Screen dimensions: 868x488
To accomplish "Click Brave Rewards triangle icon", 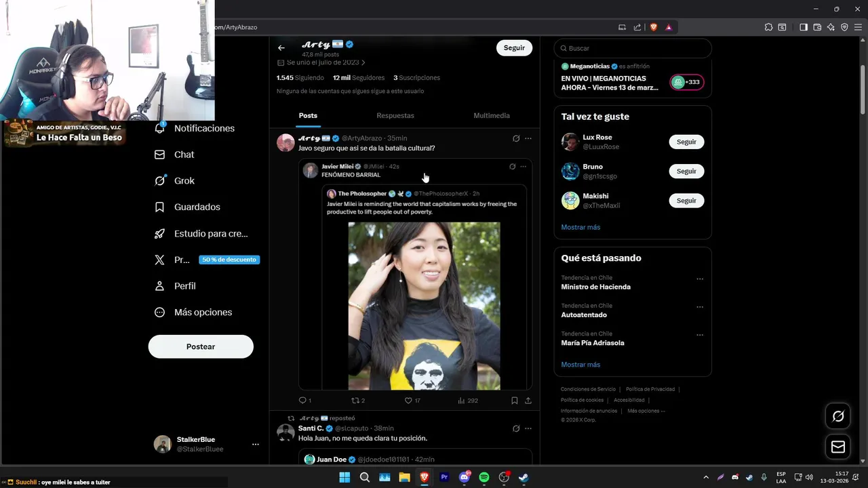I will pos(669,27).
